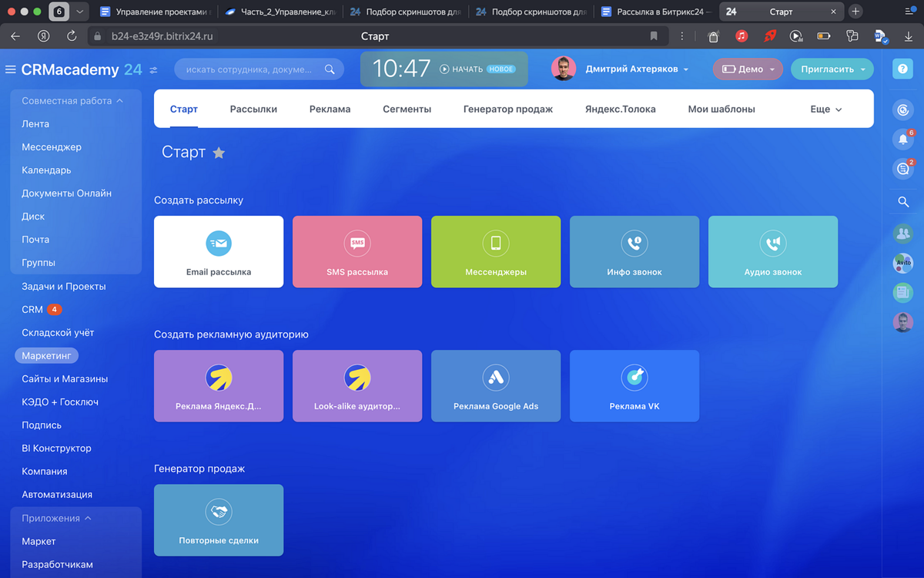Switch to the Реклама tab
924x578 pixels.
click(330, 109)
